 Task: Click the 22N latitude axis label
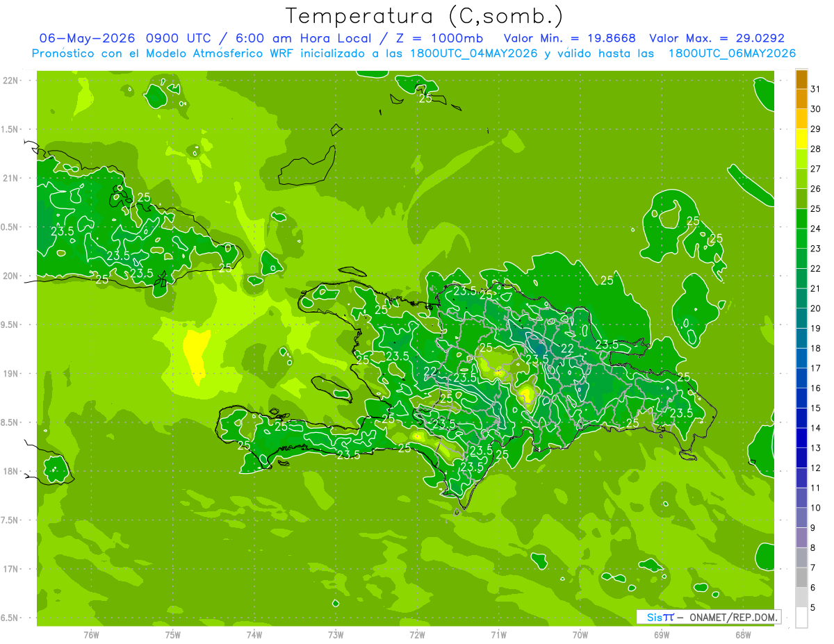11,81
